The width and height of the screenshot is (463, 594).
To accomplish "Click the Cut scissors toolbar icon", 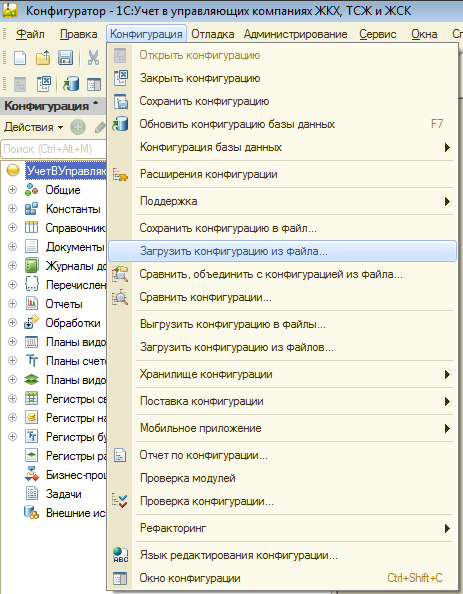I will (93, 58).
